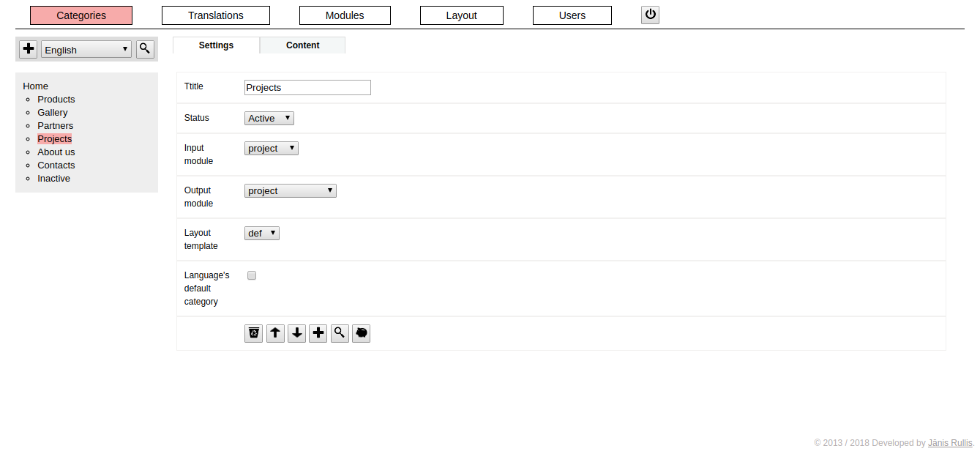Click the recycle bin delete icon
The height and width of the screenshot is (454, 980).
point(254,334)
